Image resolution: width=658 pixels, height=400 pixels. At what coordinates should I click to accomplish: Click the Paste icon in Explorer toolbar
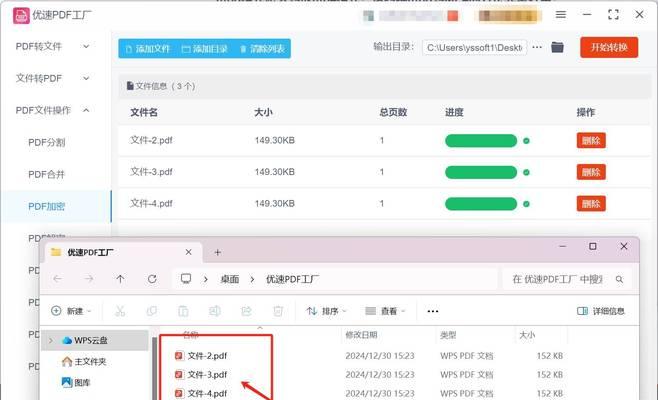pos(183,311)
